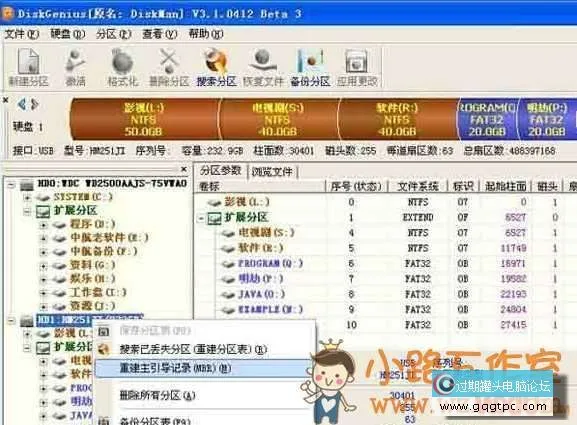Select the 软件(R:) 40.0GB block in disk bar
Viewport: 577px width, 425px height.
(397, 119)
